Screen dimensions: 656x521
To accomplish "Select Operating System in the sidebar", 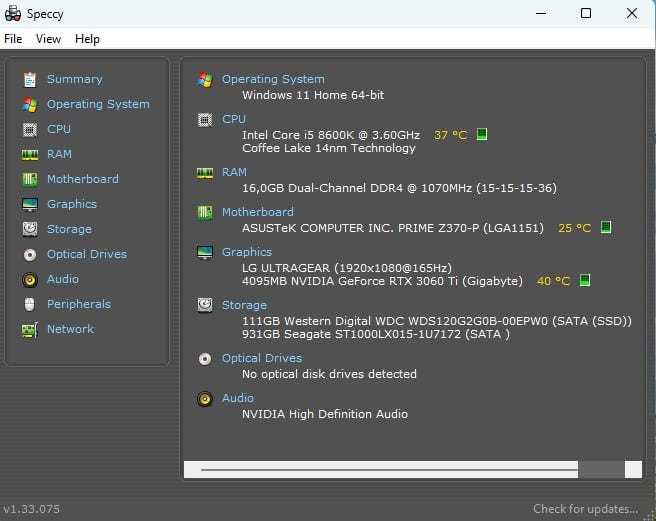I will coord(98,104).
